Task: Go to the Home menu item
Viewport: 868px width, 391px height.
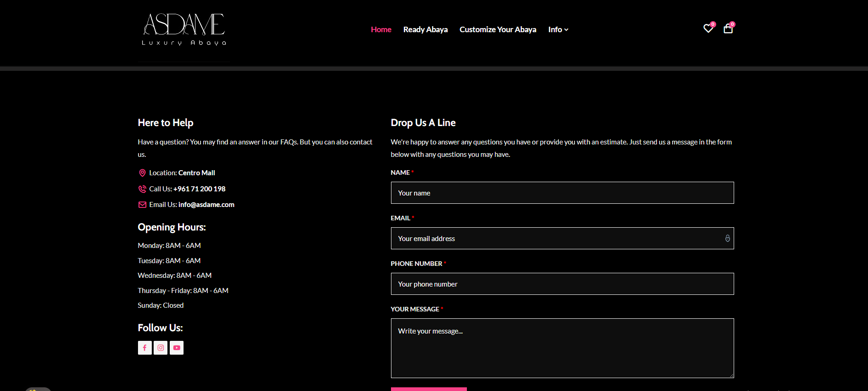Action: 381,29
